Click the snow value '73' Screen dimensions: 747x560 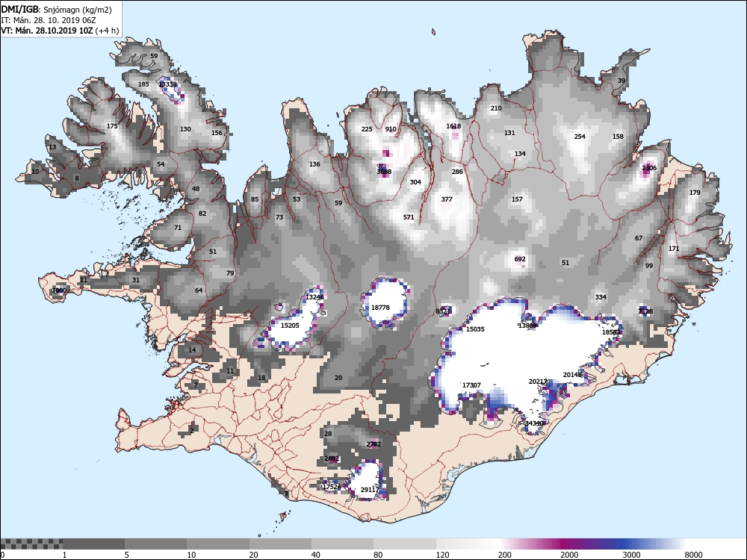(x=279, y=217)
